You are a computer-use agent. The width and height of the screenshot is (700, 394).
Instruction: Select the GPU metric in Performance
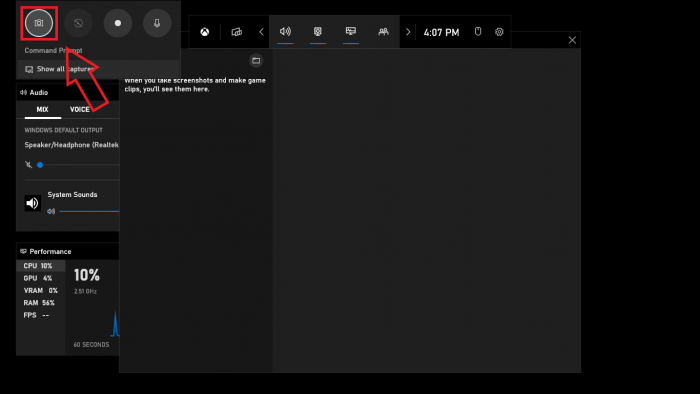(x=38, y=278)
